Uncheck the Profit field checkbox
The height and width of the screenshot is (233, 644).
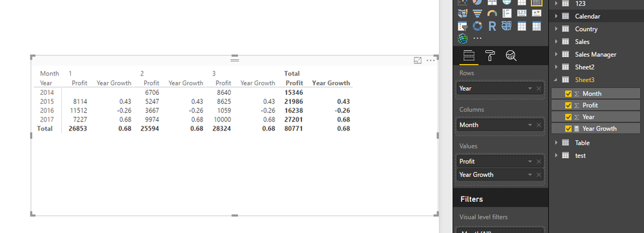tap(569, 105)
